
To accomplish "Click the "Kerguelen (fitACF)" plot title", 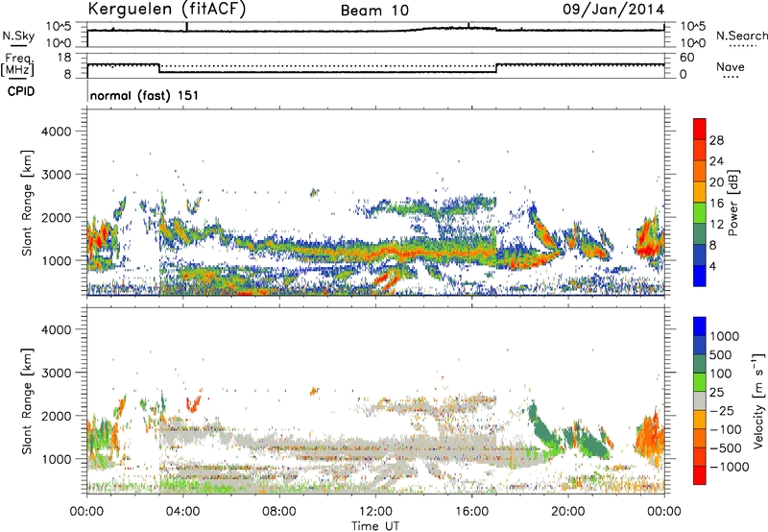I will (166, 9).
